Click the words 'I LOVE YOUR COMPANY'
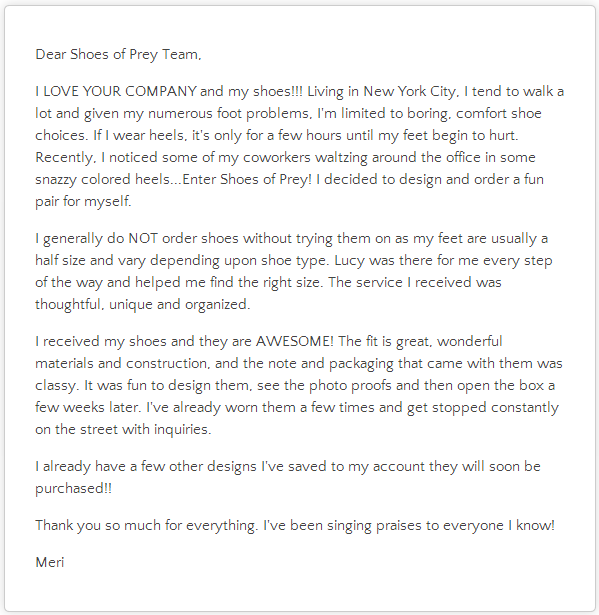599x615 pixels. coord(116,91)
